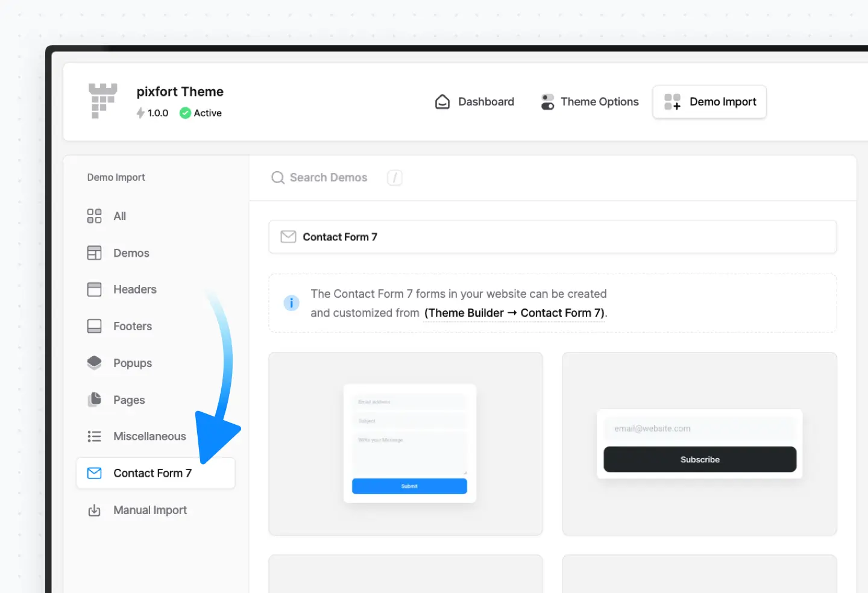
Task: Switch to Theme Options tab
Action: click(590, 102)
